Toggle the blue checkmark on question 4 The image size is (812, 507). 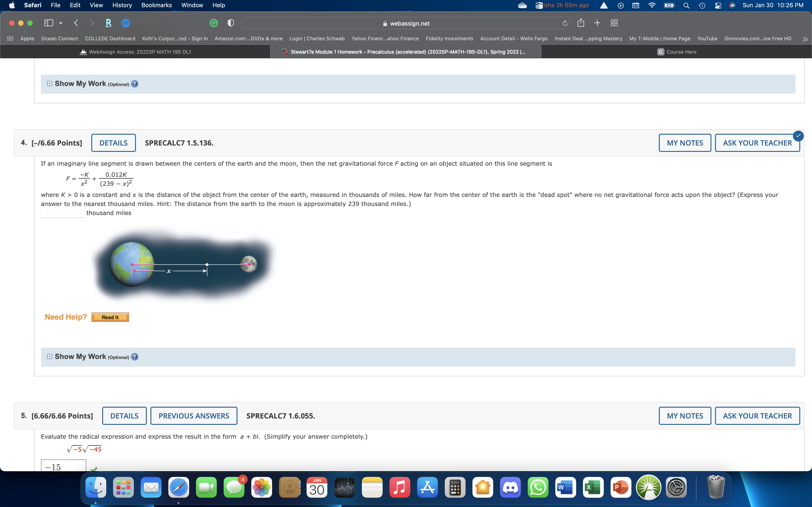[x=798, y=136]
